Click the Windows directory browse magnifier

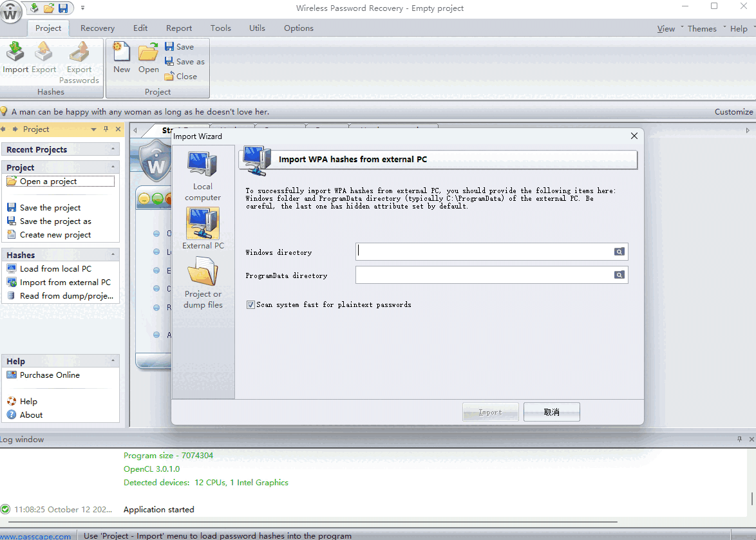[x=619, y=252]
